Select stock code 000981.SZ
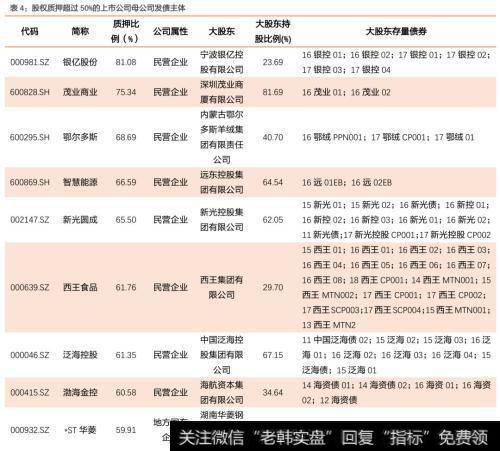Image resolution: width=500 pixels, height=451 pixels. point(30,62)
